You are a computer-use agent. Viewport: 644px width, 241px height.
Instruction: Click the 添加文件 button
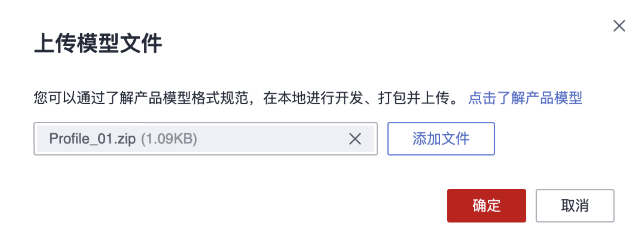(441, 139)
